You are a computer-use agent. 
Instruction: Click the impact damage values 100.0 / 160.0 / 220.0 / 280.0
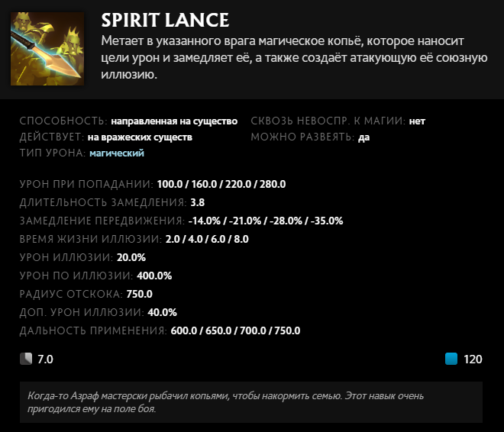tap(221, 184)
